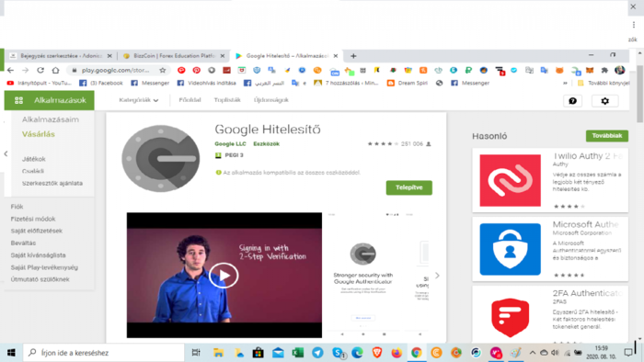Open the Pinterest extension icon
The image size is (644, 362).
196,70
